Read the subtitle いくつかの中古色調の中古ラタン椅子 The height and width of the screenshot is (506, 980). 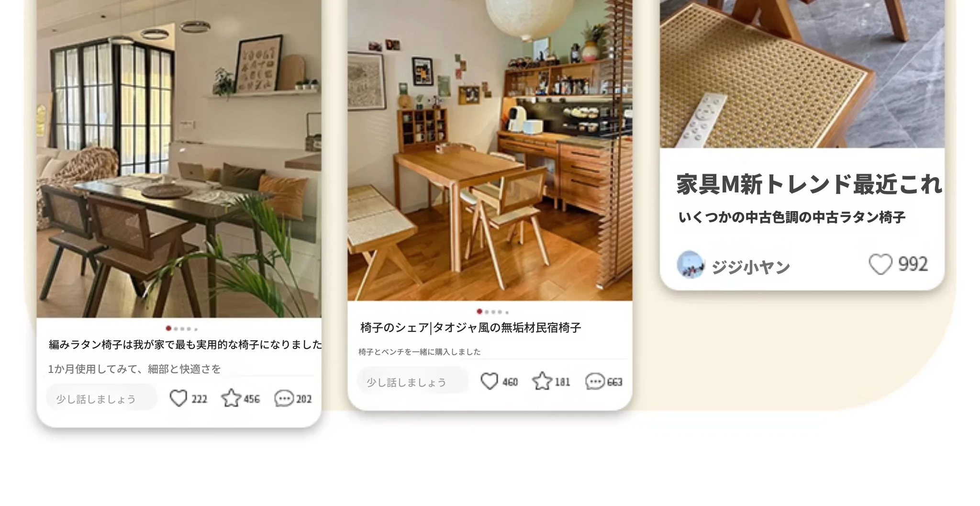coord(792,217)
